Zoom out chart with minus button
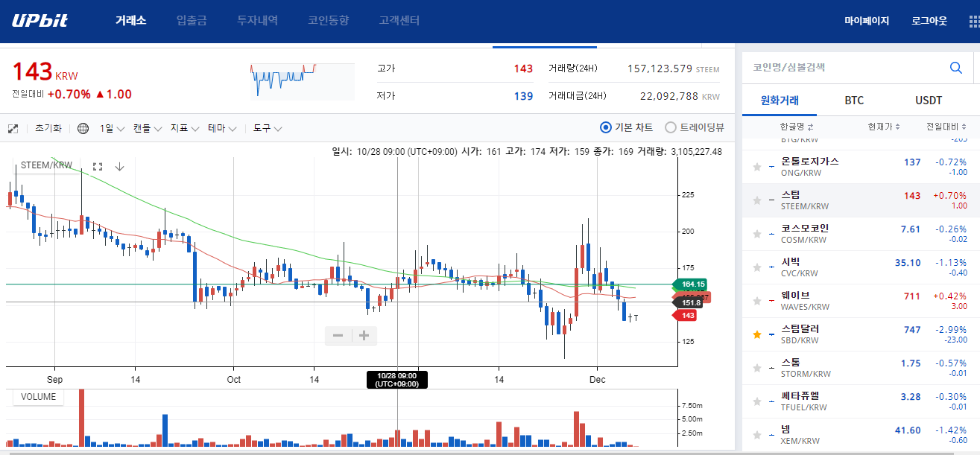Image resolution: width=980 pixels, height=455 pixels. pos(338,336)
